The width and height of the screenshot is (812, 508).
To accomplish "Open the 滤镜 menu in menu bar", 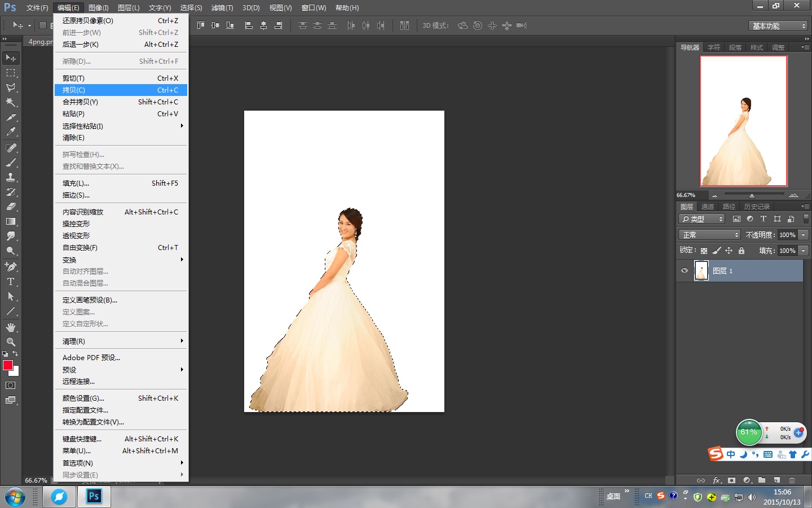I will coord(222,8).
